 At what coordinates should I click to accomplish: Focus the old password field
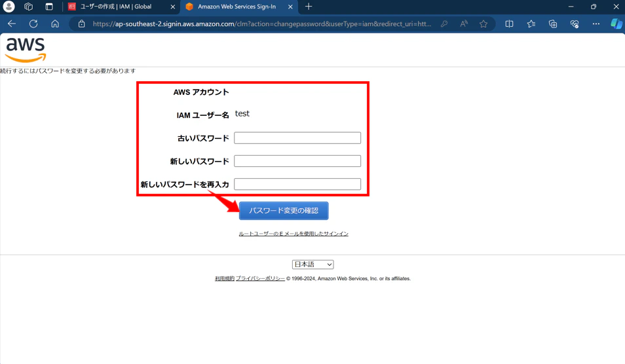click(297, 137)
